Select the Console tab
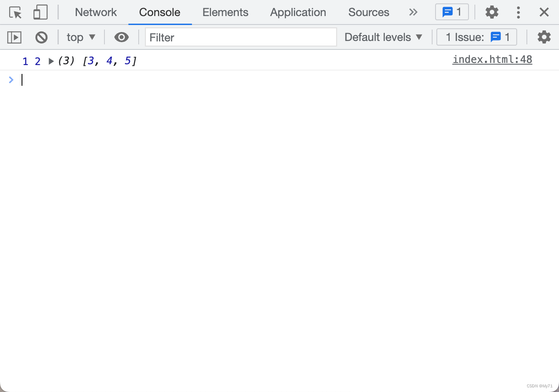559x392 pixels. pyautogui.click(x=159, y=12)
